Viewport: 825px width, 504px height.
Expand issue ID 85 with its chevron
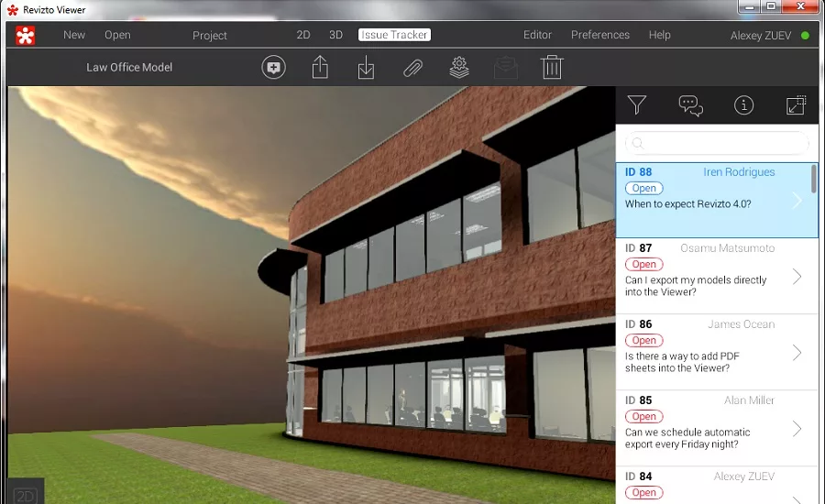click(797, 429)
